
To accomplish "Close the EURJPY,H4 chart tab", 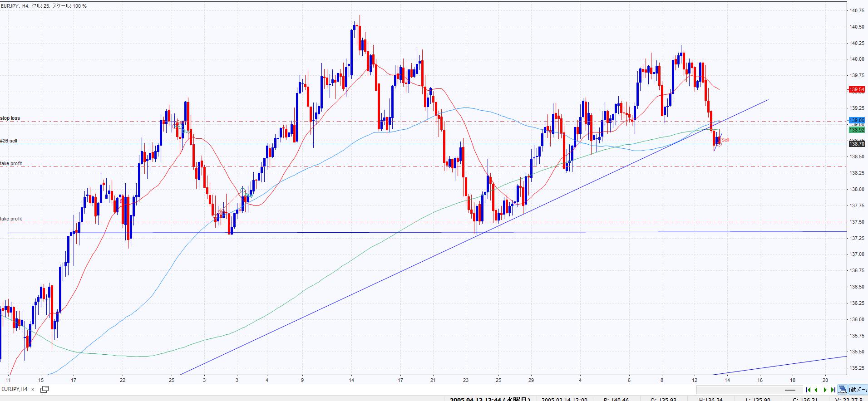I will (33, 389).
